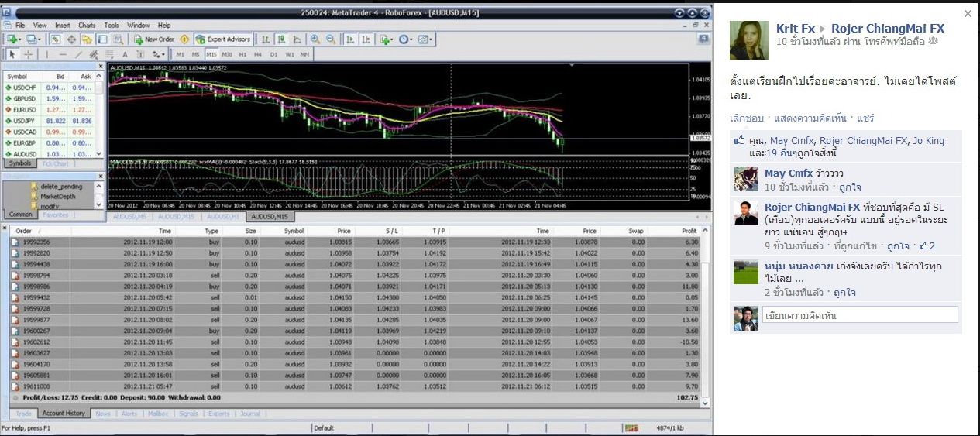Open the File menu
This screenshot has width=980, height=436.
coord(20,26)
